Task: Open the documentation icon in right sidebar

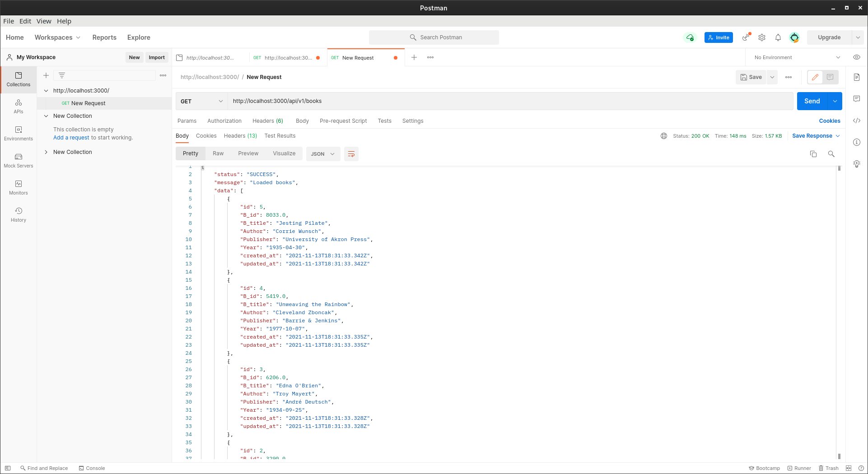Action: 857,77
